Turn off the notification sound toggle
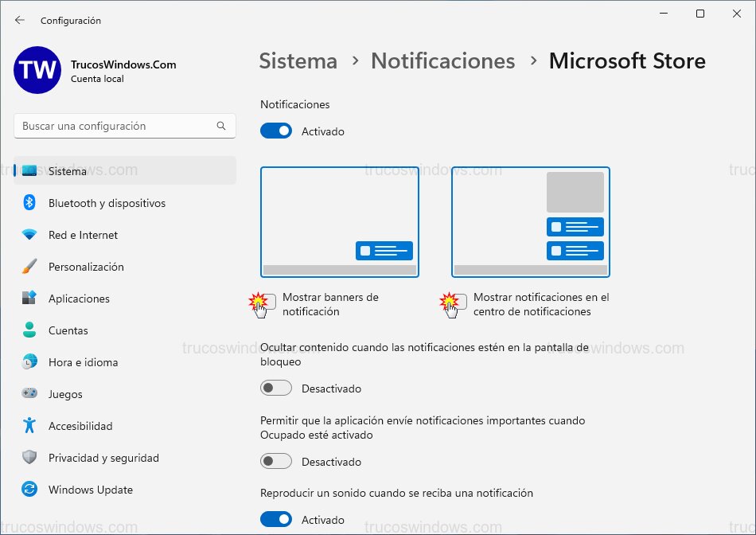This screenshot has height=535, width=756. [276, 518]
